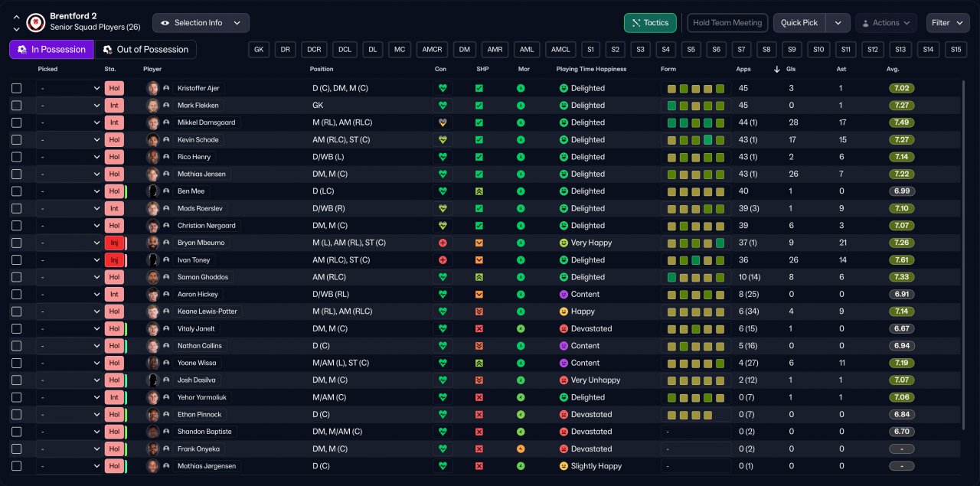Select the checkbox beside Kevin Schade
This screenshot has width=980, height=486.
pyautogui.click(x=17, y=140)
